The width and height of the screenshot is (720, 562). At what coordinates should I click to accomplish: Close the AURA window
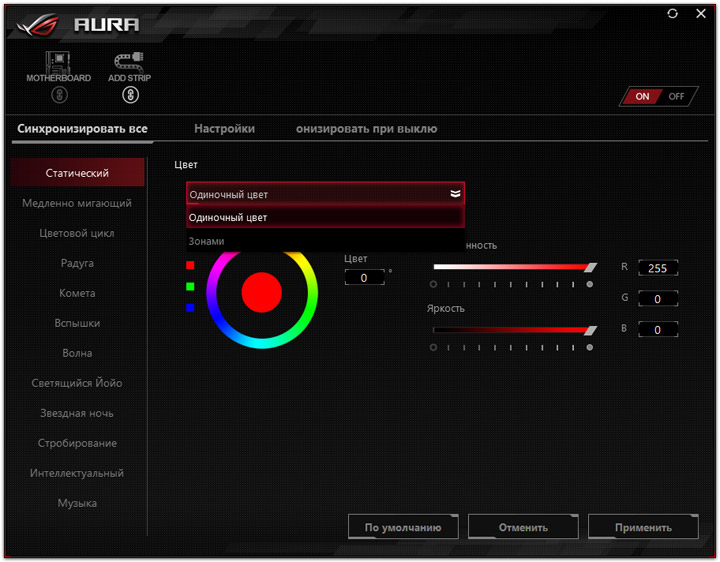coord(701,14)
